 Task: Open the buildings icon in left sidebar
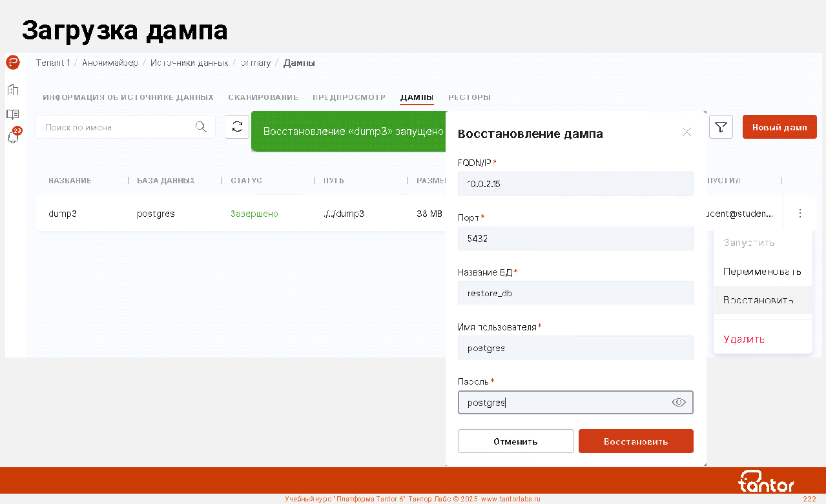(13, 89)
